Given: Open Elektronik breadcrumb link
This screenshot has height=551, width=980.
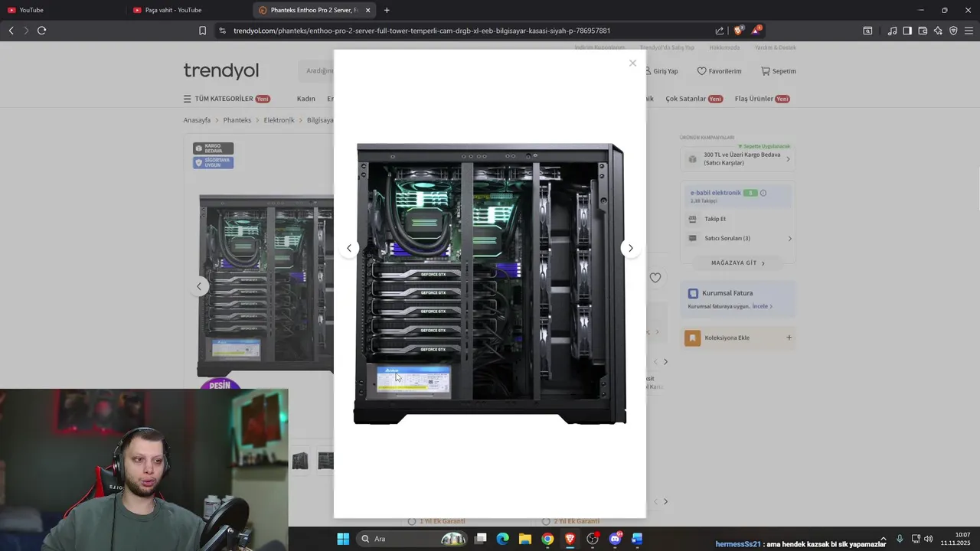Looking at the screenshot, I should (x=279, y=120).
